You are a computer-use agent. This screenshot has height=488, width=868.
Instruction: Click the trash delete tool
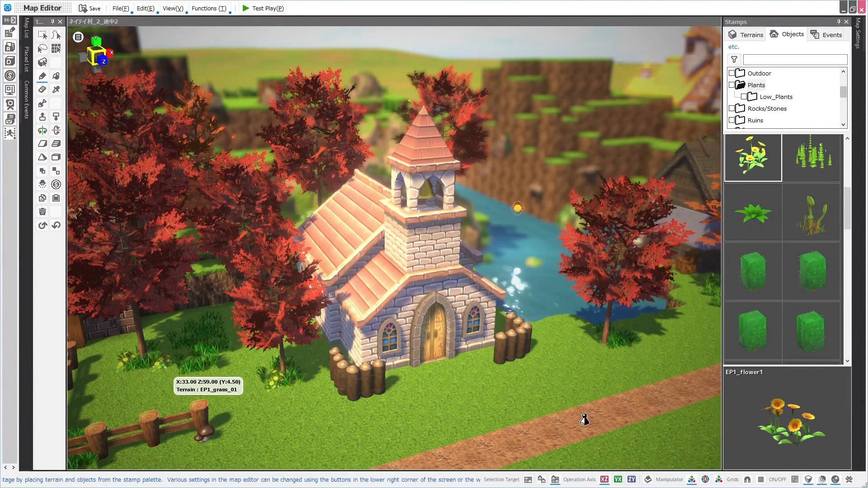[x=42, y=211]
